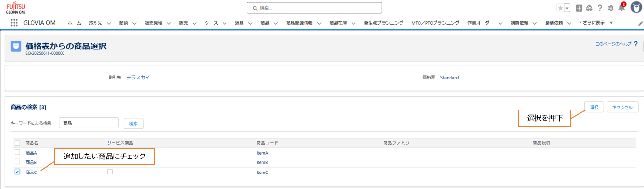Click the キーワードによる検索 input field
Image resolution: width=644 pixels, height=189 pixels.
click(x=89, y=123)
